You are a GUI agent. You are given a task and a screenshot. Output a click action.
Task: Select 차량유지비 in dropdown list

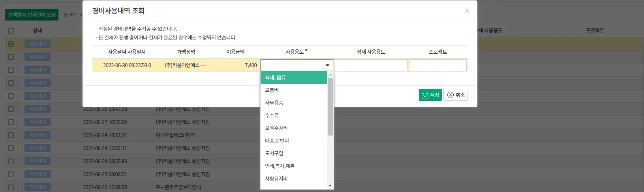[x=293, y=179]
